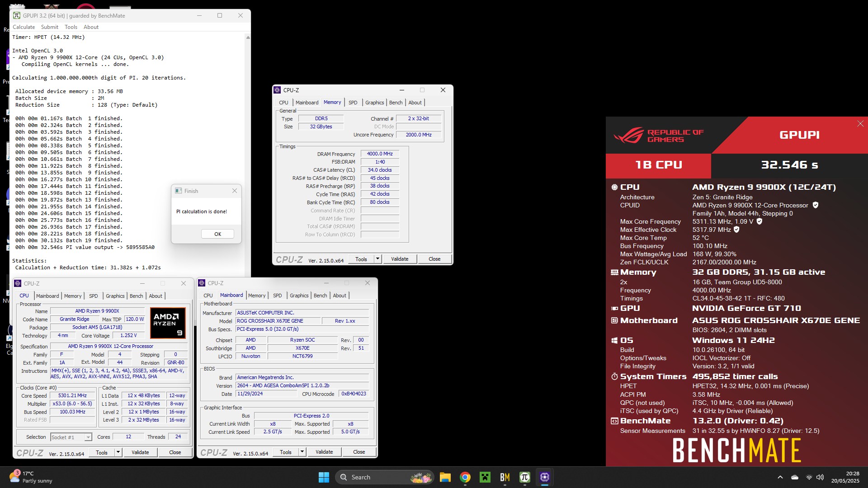Screen dimensions: 868x488
Task: Click the verified shield next to CPUID
Action: pyautogui.click(x=816, y=205)
